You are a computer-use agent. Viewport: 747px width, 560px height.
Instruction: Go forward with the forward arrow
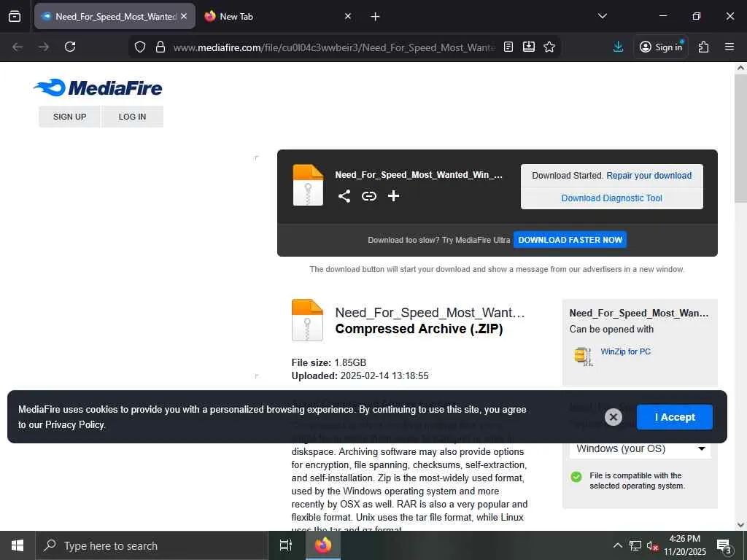[44, 47]
